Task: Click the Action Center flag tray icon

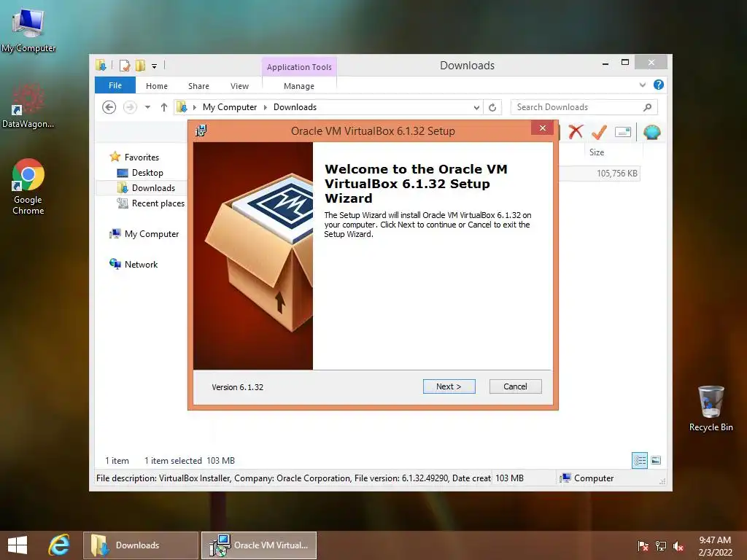Action: [643, 545]
